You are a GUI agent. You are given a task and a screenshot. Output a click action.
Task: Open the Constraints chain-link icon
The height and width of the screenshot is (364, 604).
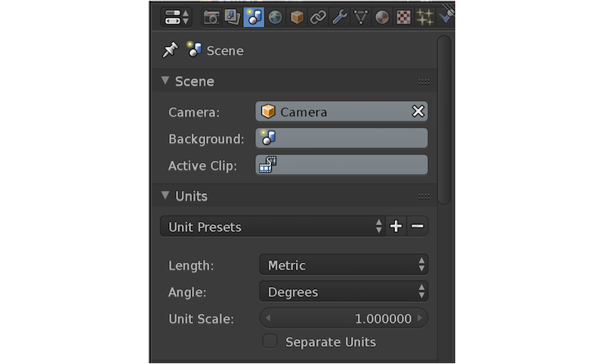318,17
